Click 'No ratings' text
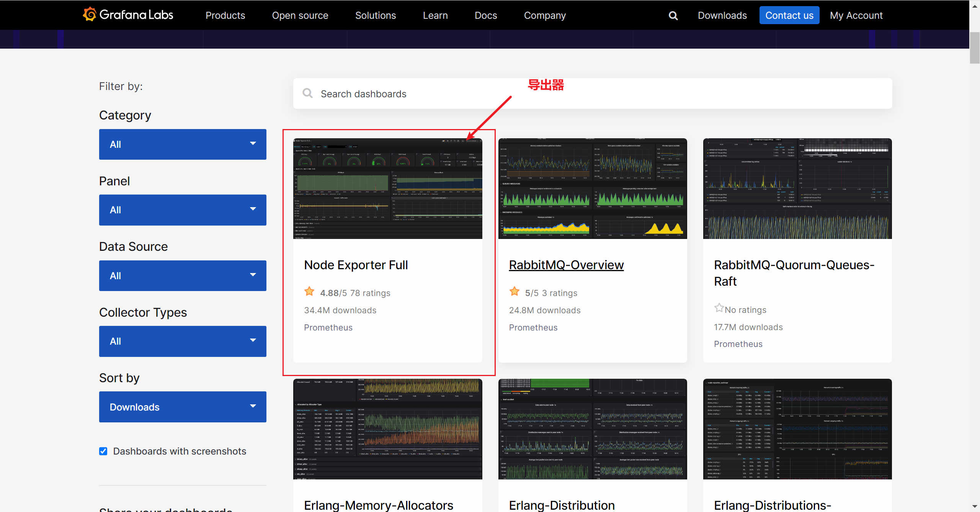The image size is (980, 512). (746, 310)
